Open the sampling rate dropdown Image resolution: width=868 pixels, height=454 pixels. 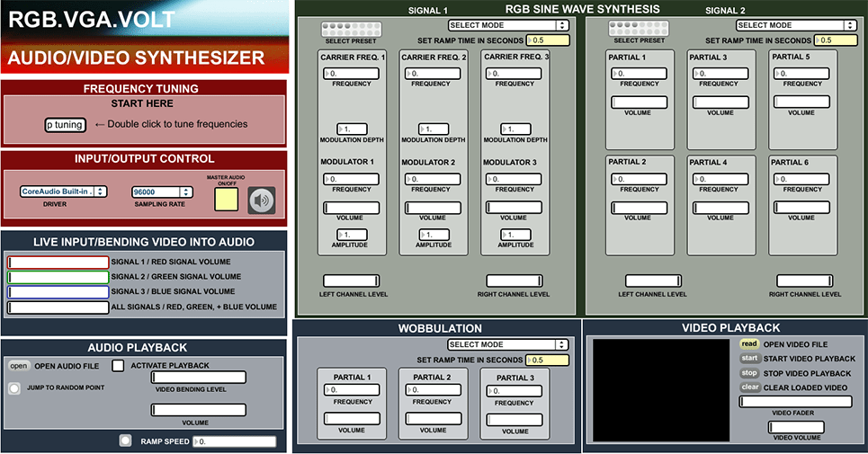(x=162, y=191)
